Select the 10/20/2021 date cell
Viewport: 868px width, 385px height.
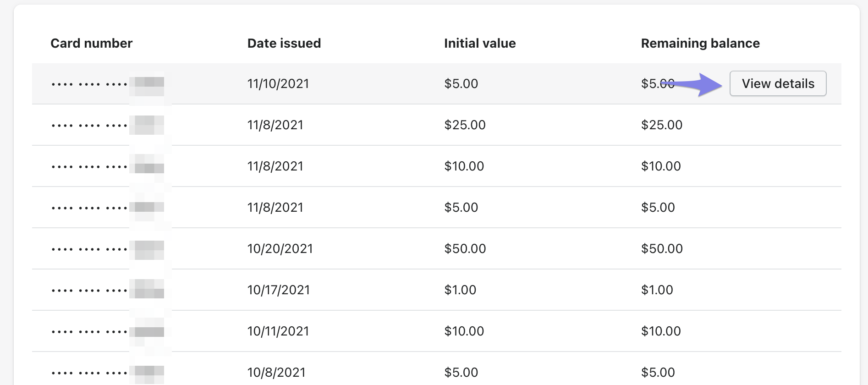click(x=280, y=248)
